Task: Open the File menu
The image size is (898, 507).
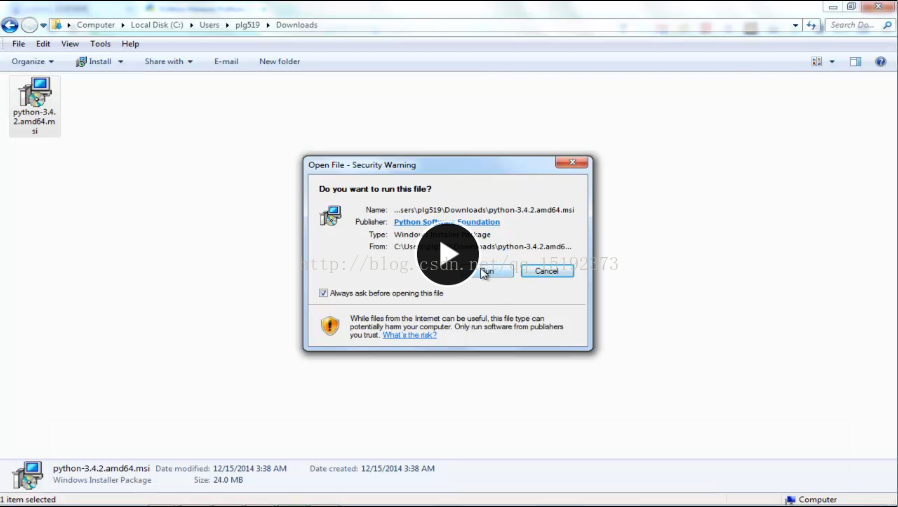Action: click(x=18, y=44)
